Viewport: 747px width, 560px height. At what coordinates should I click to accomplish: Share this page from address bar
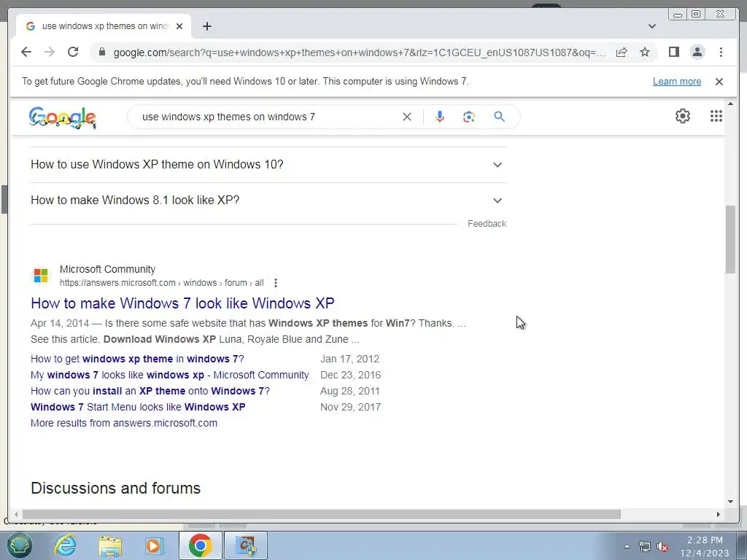(622, 52)
